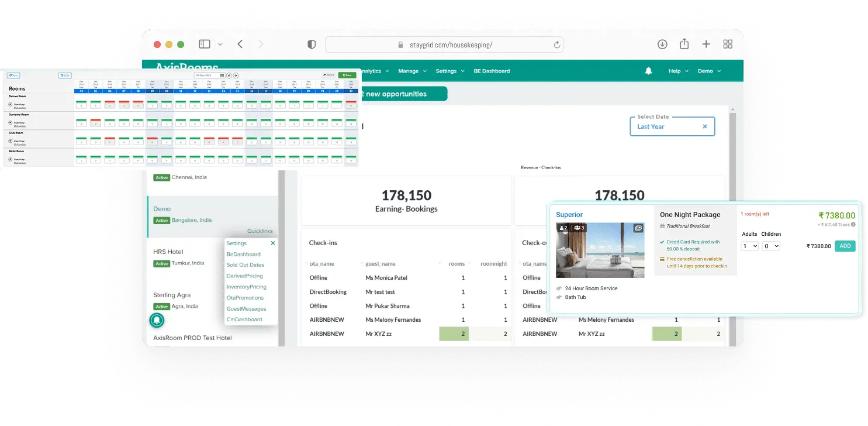Image resolution: width=868 pixels, height=426 pixels.
Task: Open the browser tab overview grid
Action: (728, 44)
